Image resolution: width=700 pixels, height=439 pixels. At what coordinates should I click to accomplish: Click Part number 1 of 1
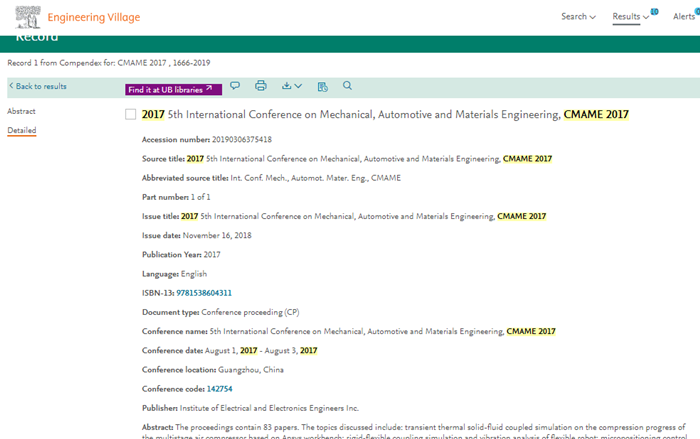(176, 197)
